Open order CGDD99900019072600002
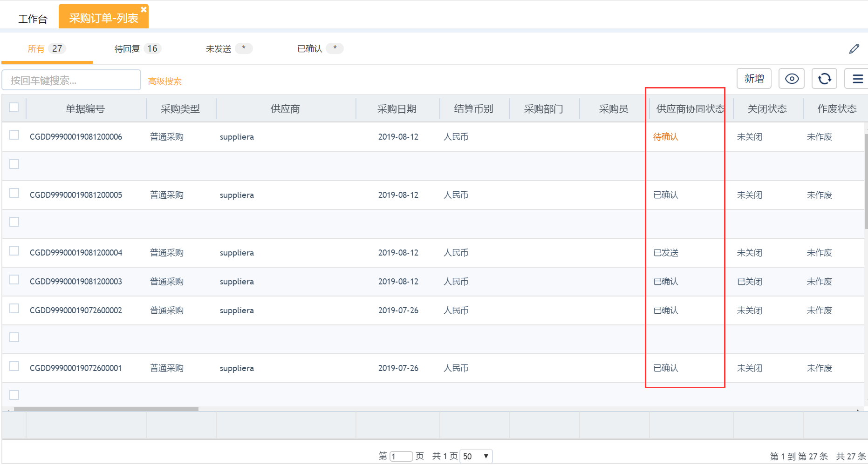The image size is (868, 465). tap(76, 310)
